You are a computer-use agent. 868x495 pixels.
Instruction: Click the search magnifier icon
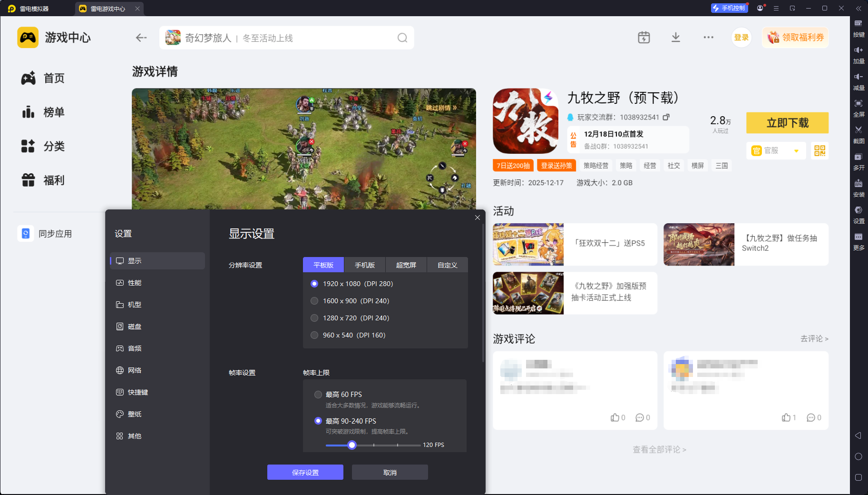(x=402, y=38)
